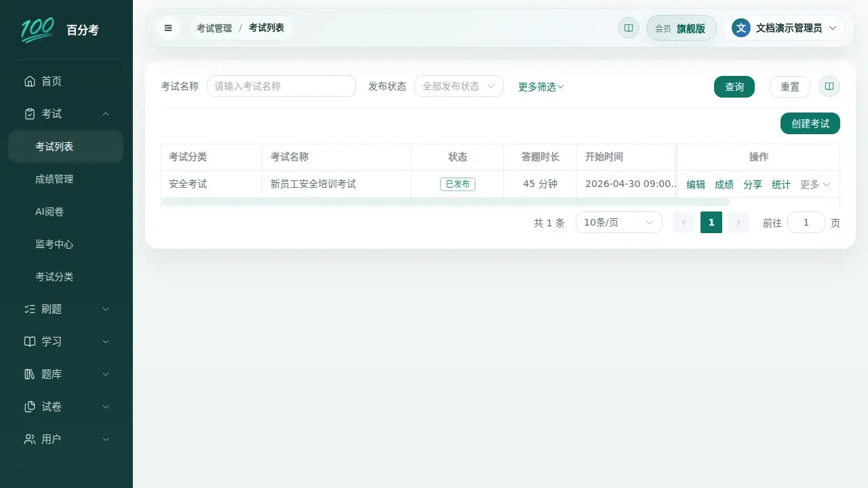Toggle sidebar with hamburger menu icon
Viewport: 868px width, 488px height.
click(168, 28)
